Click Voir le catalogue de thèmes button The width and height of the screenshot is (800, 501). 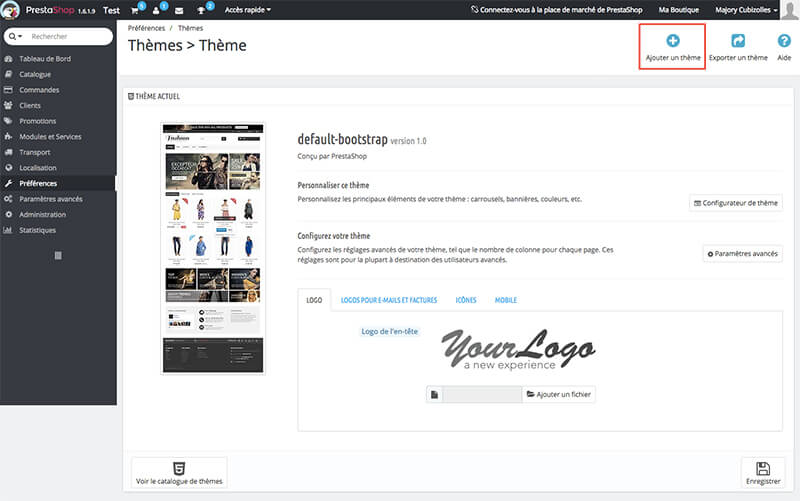179,473
